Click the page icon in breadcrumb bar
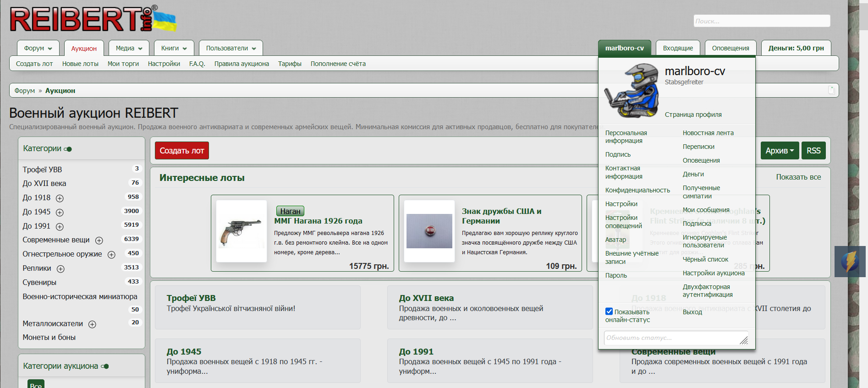This screenshot has height=388, width=868. pos(831,90)
